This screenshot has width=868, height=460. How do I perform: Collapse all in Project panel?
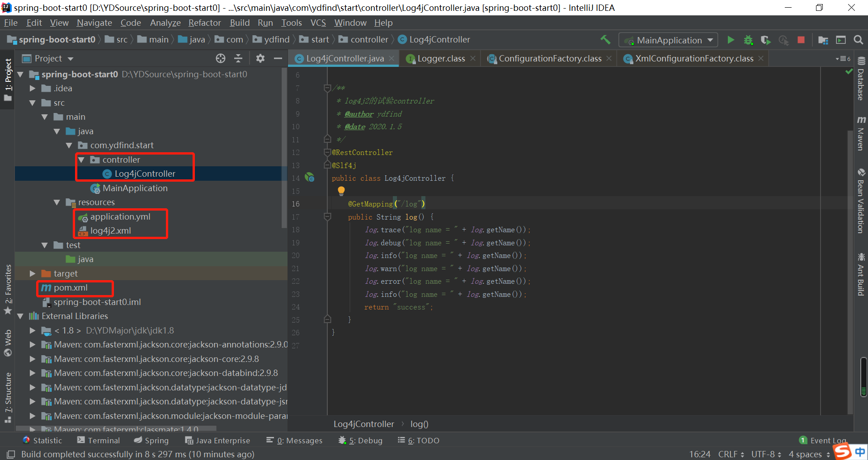click(238, 58)
